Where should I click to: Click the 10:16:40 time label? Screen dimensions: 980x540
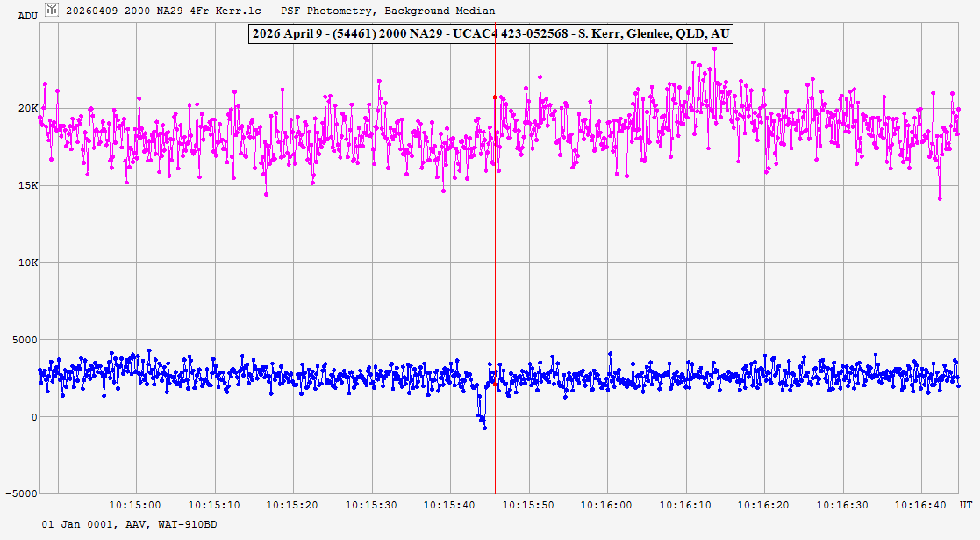click(920, 505)
